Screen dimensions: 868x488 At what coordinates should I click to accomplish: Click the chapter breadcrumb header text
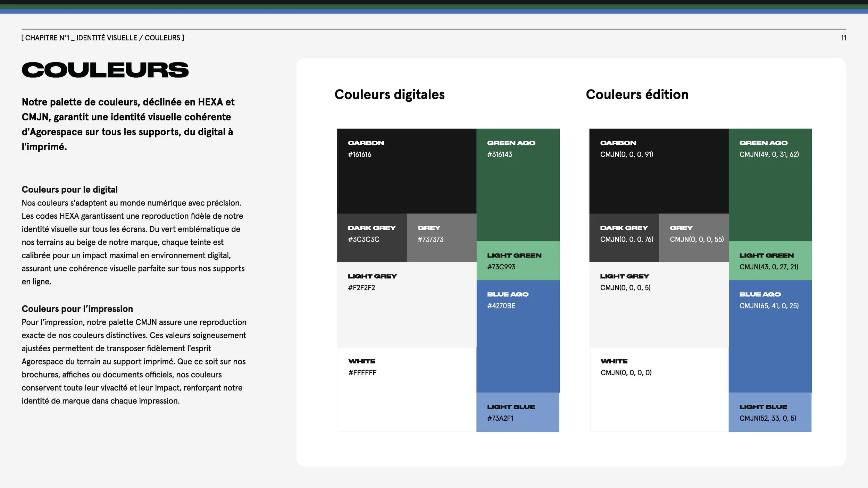point(103,38)
